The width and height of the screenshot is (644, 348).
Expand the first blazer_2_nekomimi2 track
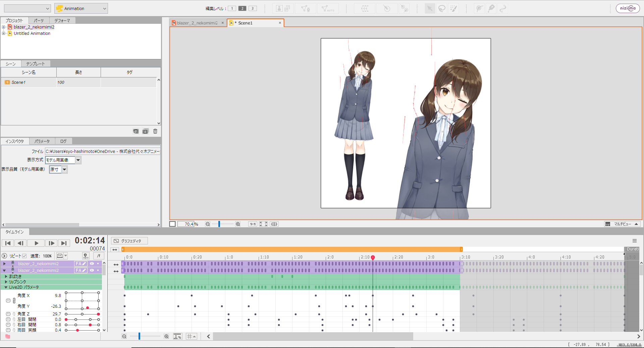pyautogui.click(x=4, y=264)
